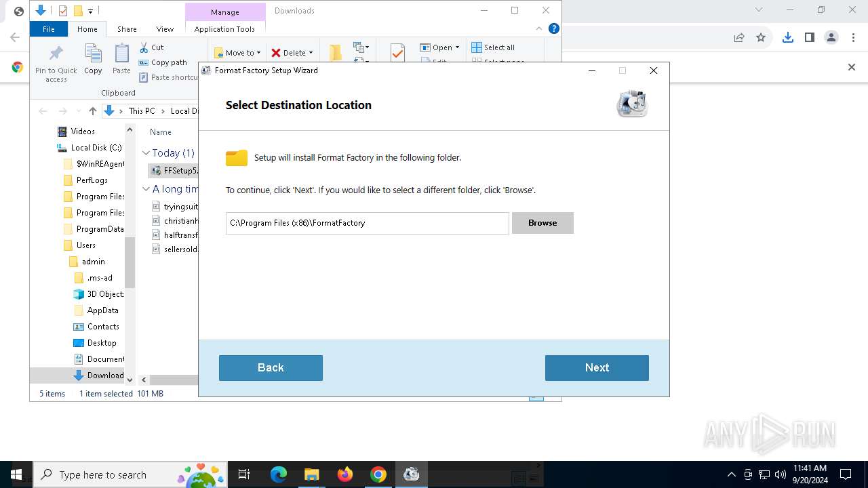Screen dimensions: 868x488
Task: Select the sellersold file in list
Action: click(x=174, y=249)
